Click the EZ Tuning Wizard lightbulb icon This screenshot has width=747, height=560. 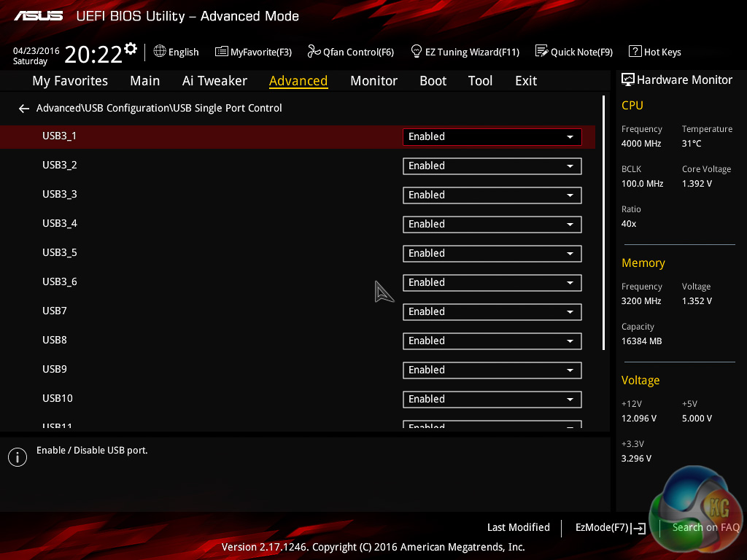coord(417,51)
